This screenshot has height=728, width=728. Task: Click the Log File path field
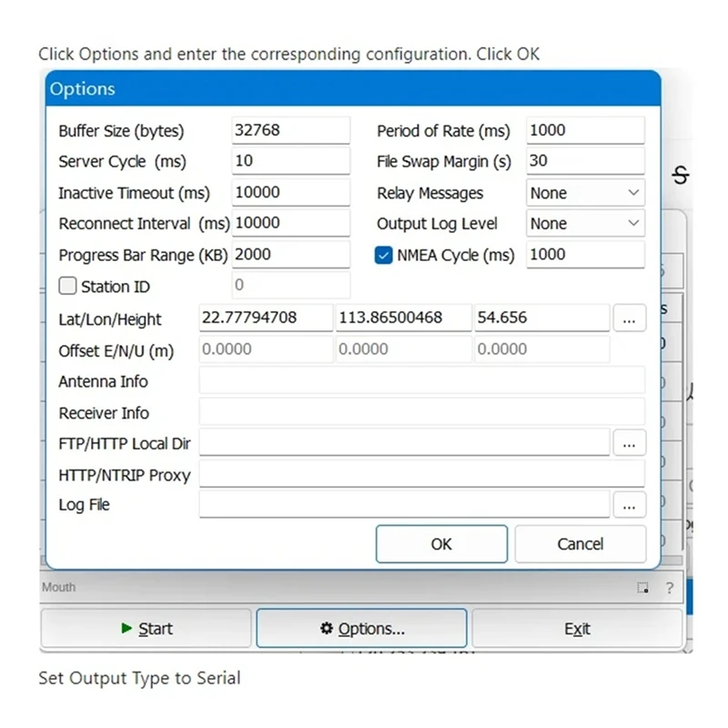pyautogui.click(x=404, y=504)
